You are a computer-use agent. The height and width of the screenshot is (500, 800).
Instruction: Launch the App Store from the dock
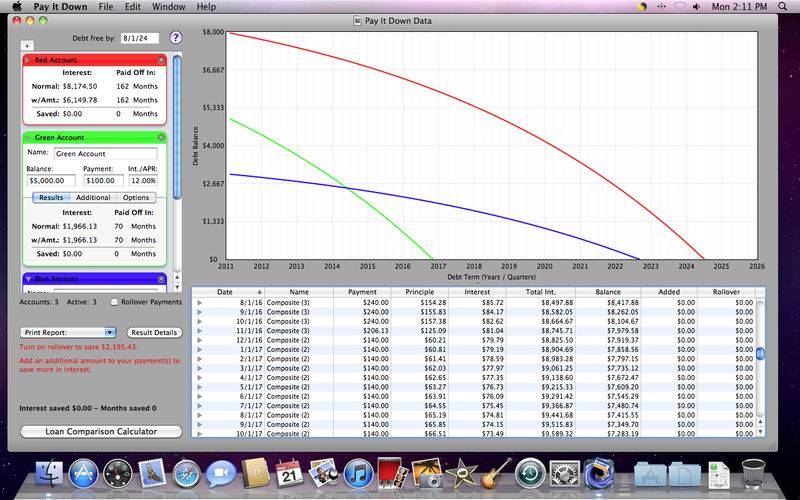[83, 473]
